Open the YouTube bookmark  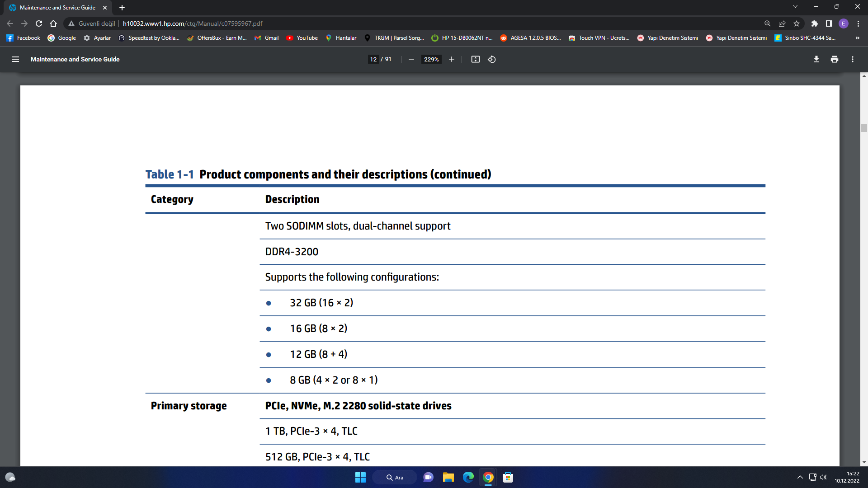click(302, 38)
